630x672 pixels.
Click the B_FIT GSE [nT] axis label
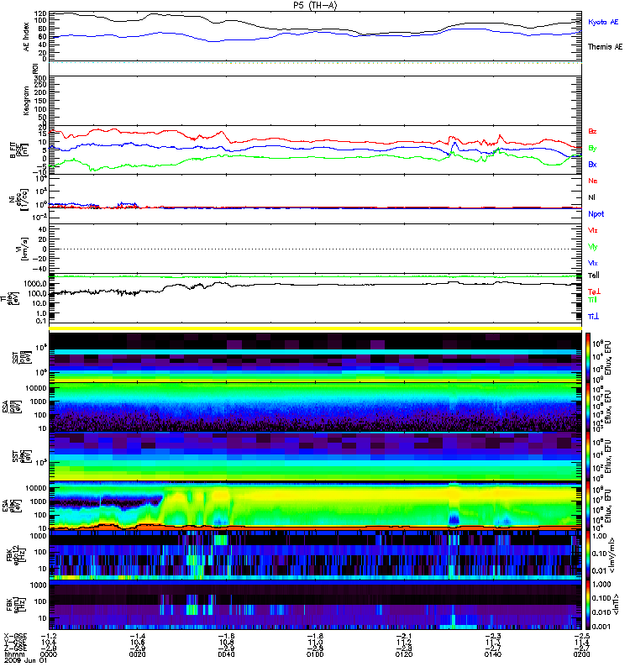(18, 150)
